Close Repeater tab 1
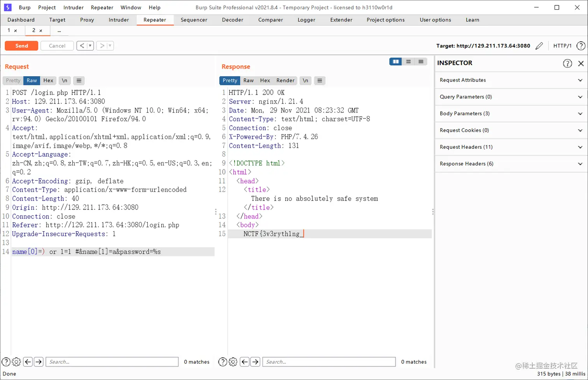The width and height of the screenshot is (588, 380). (x=16, y=31)
